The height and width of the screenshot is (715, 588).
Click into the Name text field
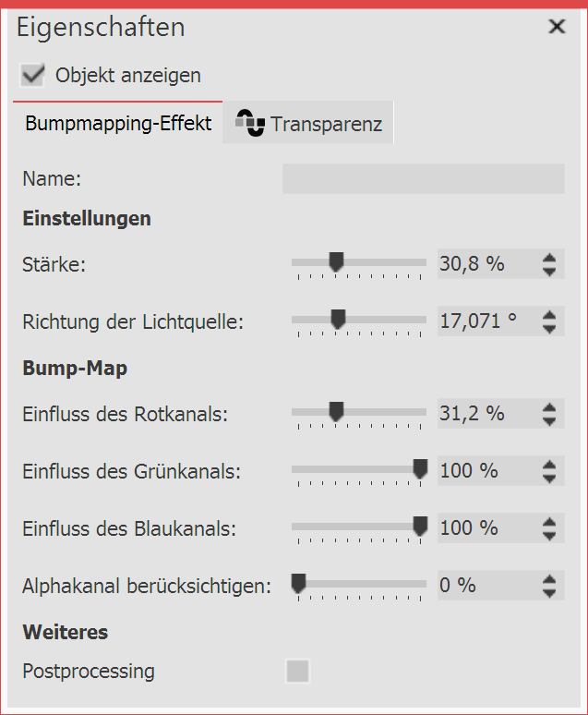pyautogui.click(x=423, y=178)
